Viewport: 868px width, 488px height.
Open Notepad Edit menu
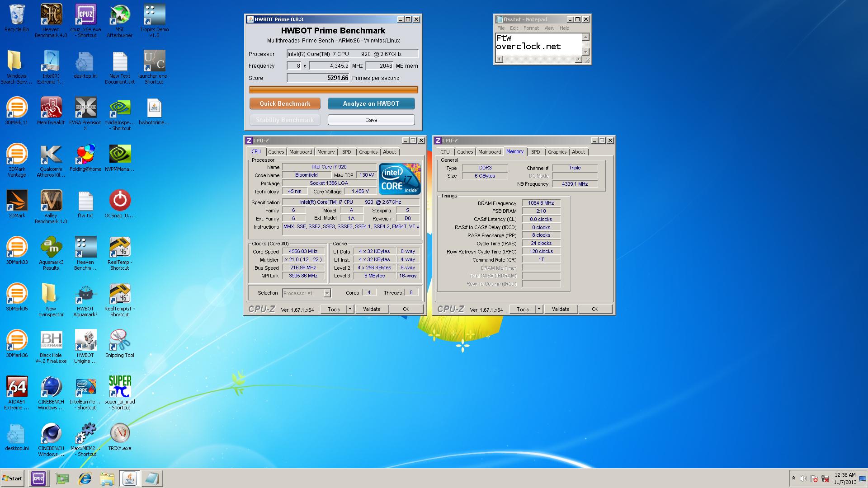click(514, 28)
